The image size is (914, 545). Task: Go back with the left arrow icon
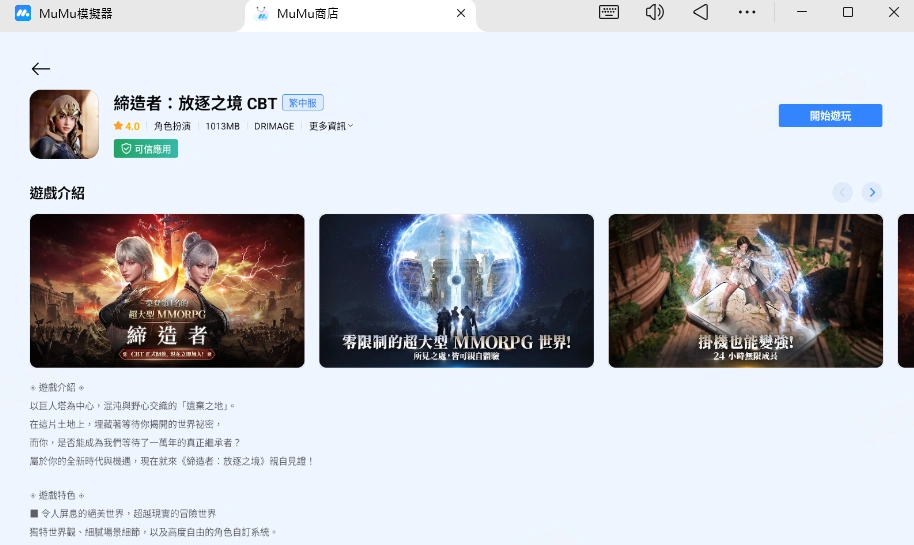40,69
